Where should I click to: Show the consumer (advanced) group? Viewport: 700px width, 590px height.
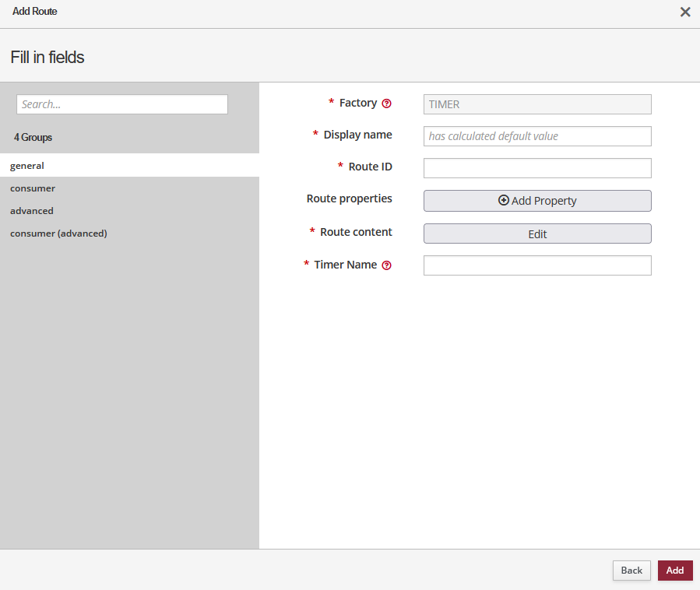58,234
